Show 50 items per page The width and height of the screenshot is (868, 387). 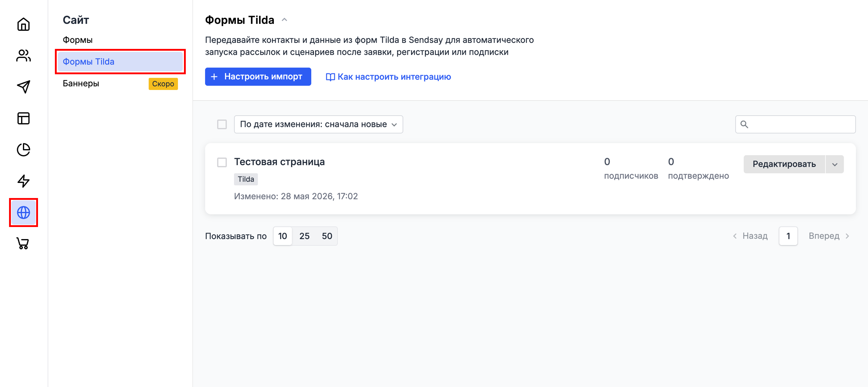click(x=327, y=236)
